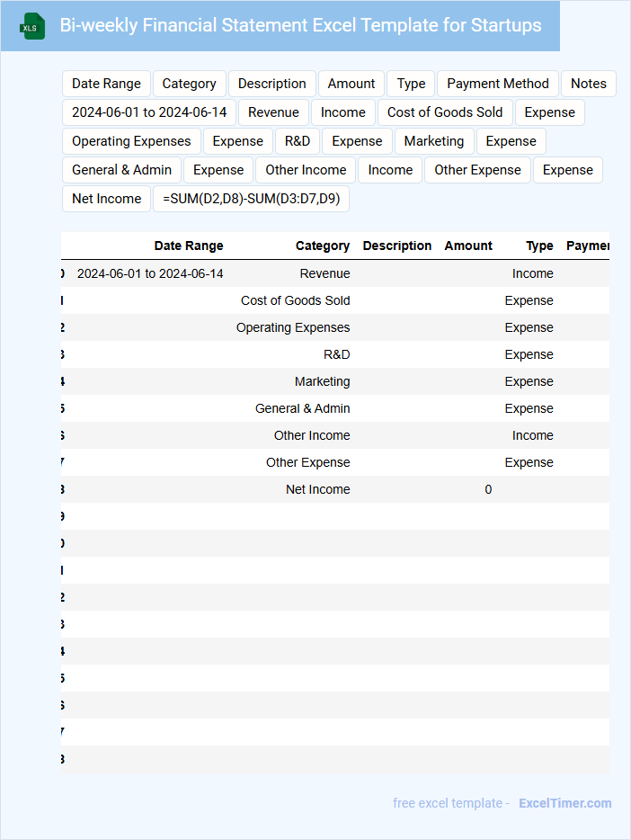Image resolution: width=631 pixels, height=840 pixels.
Task: Click Expense type in the Marketing row
Action: pyautogui.click(x=529, y=381)
